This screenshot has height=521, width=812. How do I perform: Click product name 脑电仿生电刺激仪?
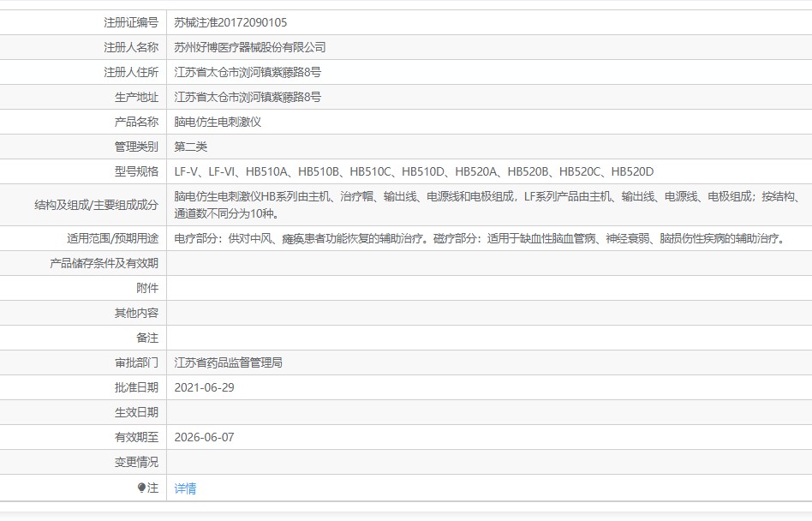[x=218, y=122]
